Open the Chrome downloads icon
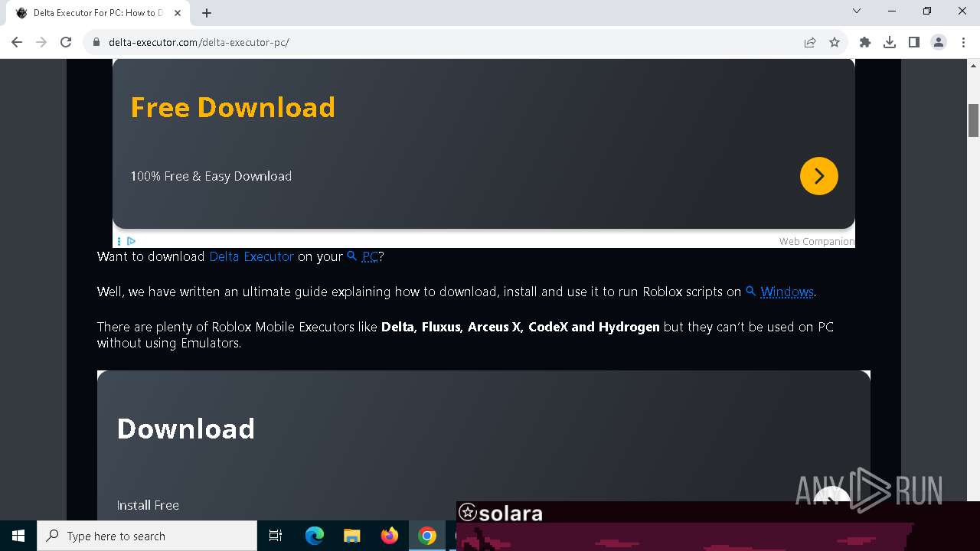 point(890,42)
